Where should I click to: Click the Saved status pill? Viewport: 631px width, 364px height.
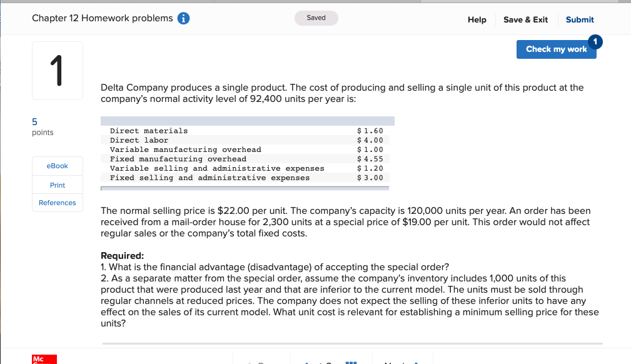pos(316,18)
